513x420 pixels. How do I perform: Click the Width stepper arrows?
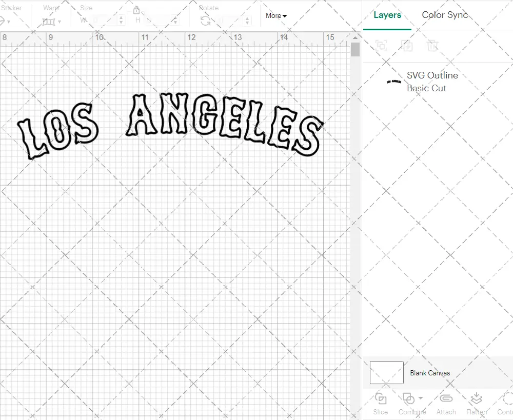click(x=121, y=21)
